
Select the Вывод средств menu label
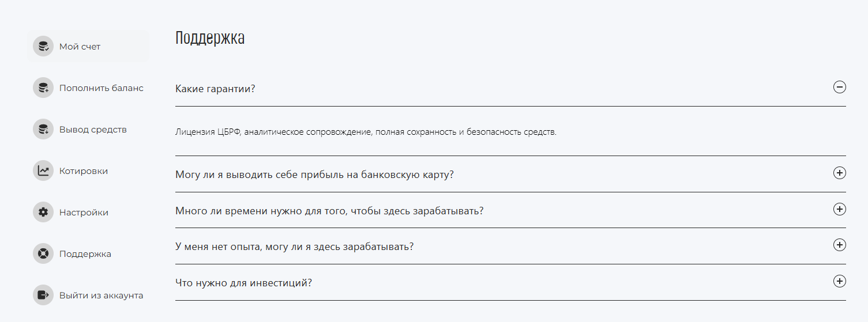[x=93, y=130]
